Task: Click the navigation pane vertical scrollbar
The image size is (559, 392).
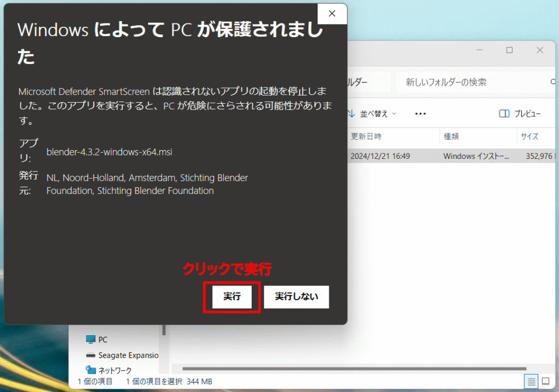Action: pos(164,330)
